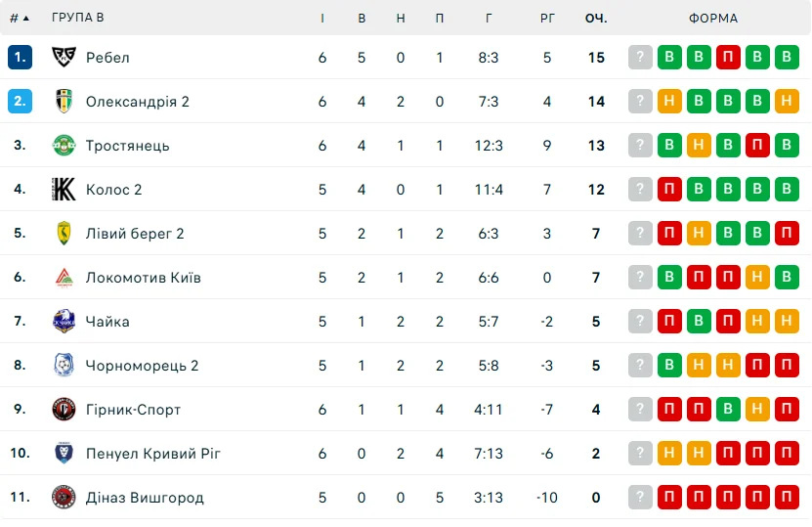Click the Тростянець team logo
812x527 pixels.
pos(64,145)
